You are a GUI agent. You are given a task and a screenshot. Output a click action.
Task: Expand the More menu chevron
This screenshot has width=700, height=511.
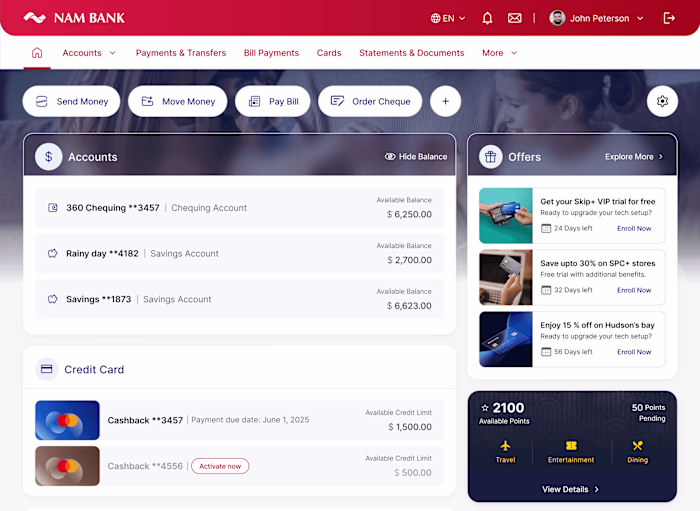[x=514, y=53]
